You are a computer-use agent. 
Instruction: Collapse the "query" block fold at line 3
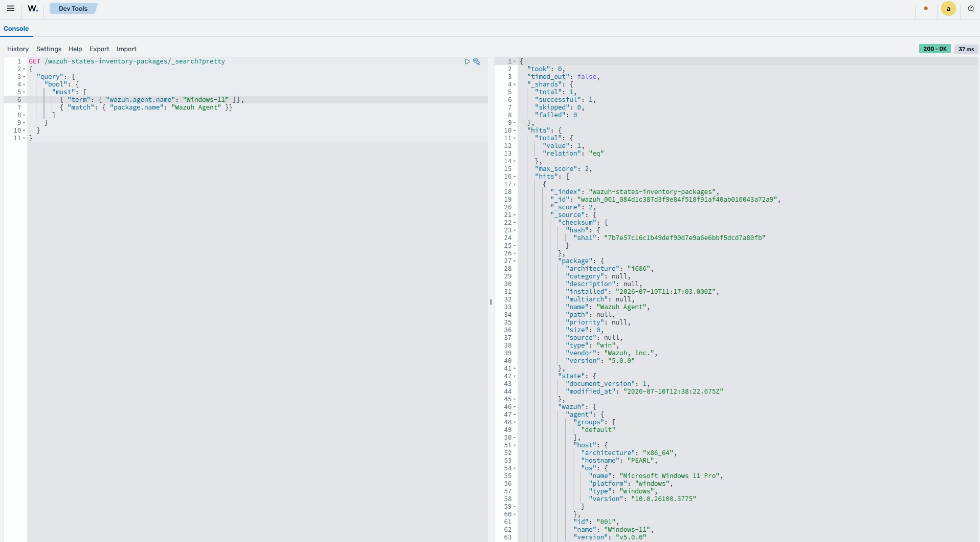[24, 77]
